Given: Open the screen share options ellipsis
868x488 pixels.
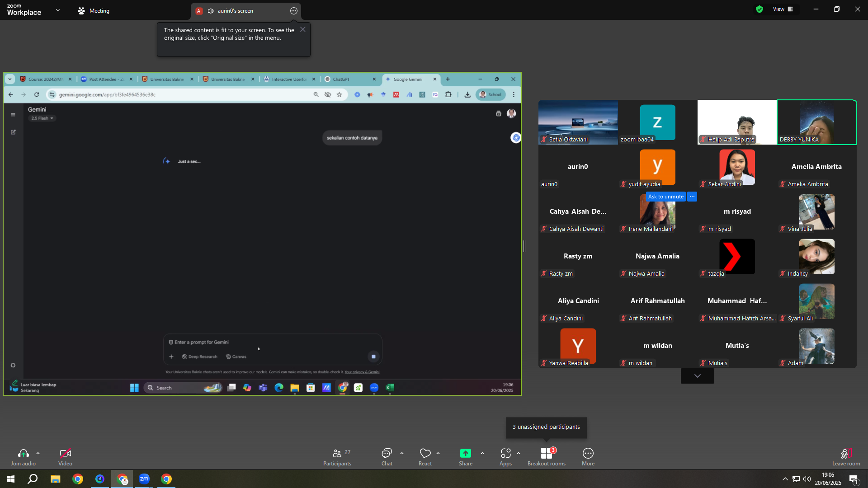Looking at the screenshot, I should point(294,11).
